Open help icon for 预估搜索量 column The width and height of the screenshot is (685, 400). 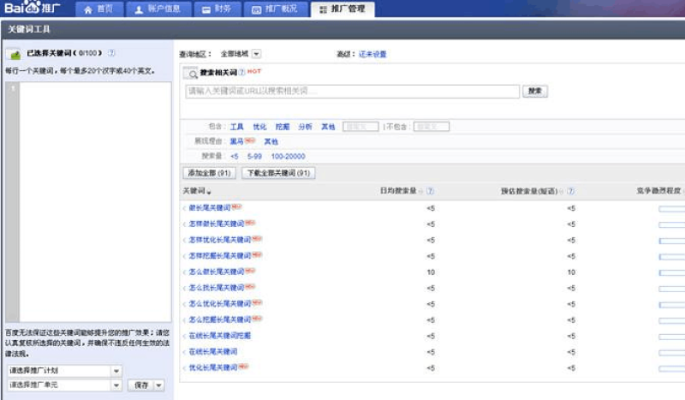(x=571, y=191)
